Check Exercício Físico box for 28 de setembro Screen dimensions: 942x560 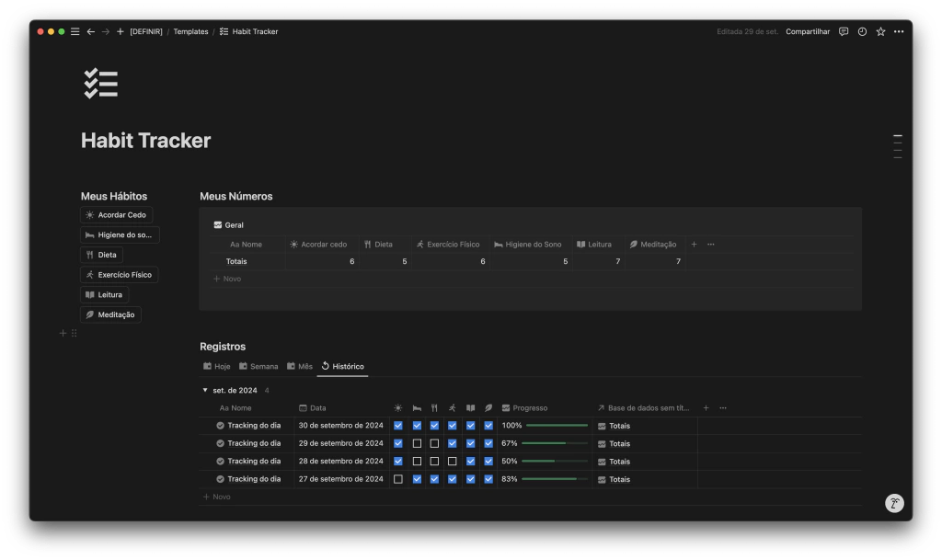pos(452,462)
